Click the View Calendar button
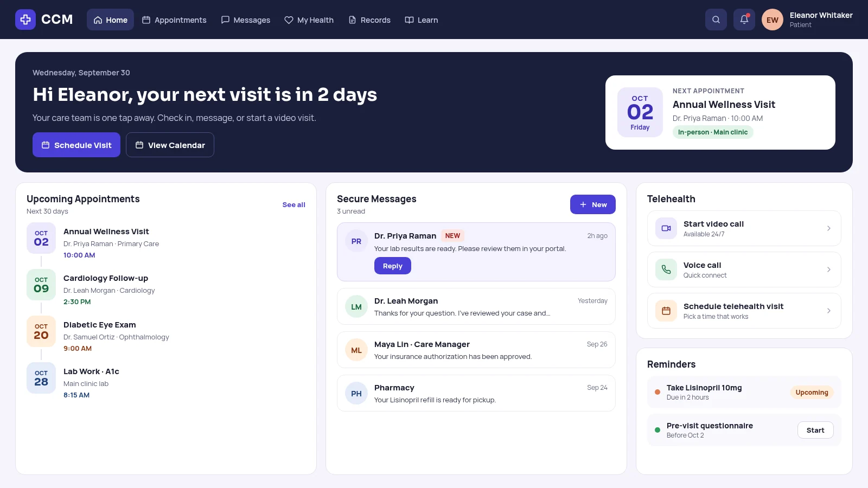 pyautogui.click(x=170, y=145)
